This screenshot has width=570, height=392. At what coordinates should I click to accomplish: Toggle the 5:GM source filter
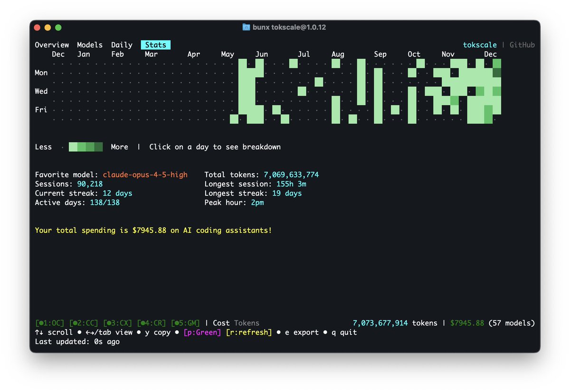pos(186,323)
